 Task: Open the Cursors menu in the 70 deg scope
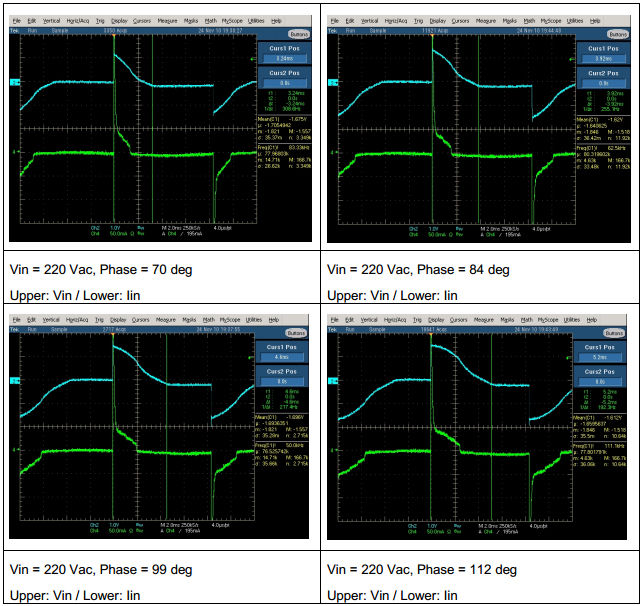click(144, 20)
